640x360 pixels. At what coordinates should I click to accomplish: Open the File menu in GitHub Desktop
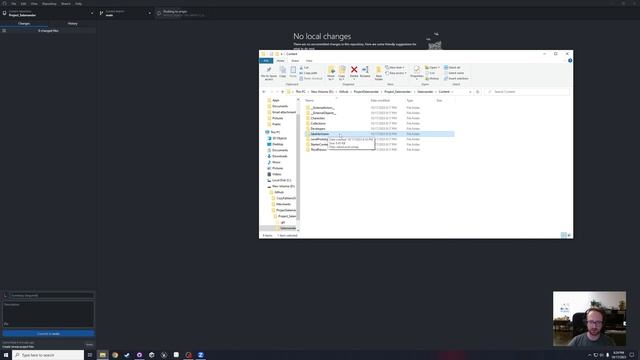tap(13, 4)
